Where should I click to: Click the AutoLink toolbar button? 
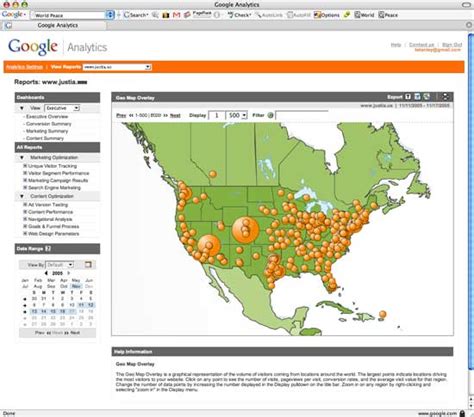269,15
